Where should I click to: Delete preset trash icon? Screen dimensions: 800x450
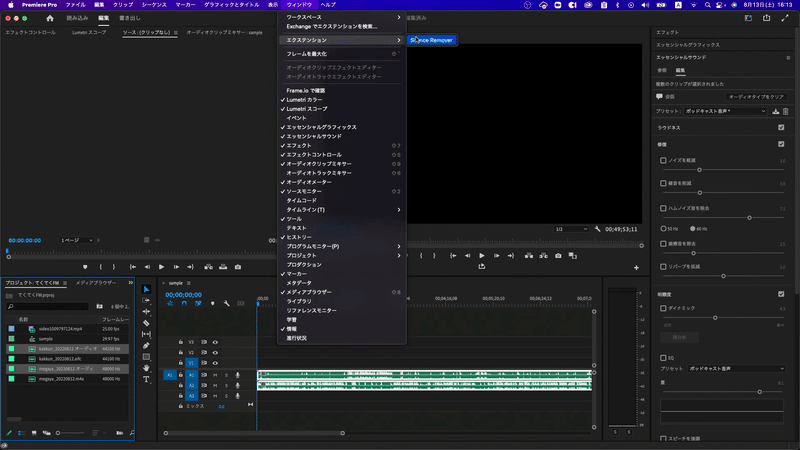coord(786,111)
